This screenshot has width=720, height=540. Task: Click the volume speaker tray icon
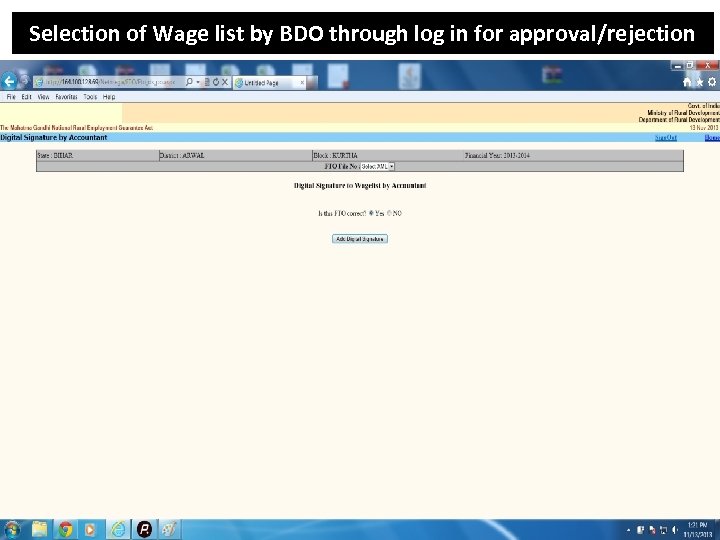(x=675, y=530)
